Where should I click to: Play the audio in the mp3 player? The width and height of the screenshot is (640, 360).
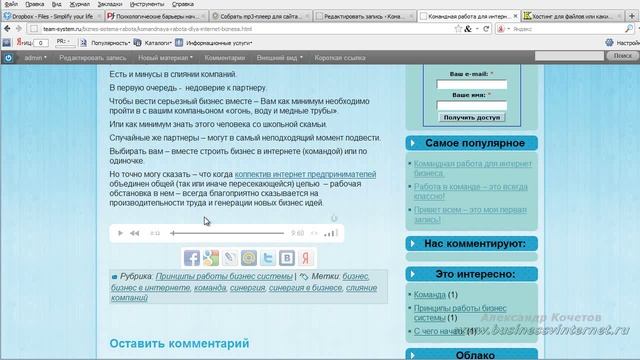coord(120,233)
